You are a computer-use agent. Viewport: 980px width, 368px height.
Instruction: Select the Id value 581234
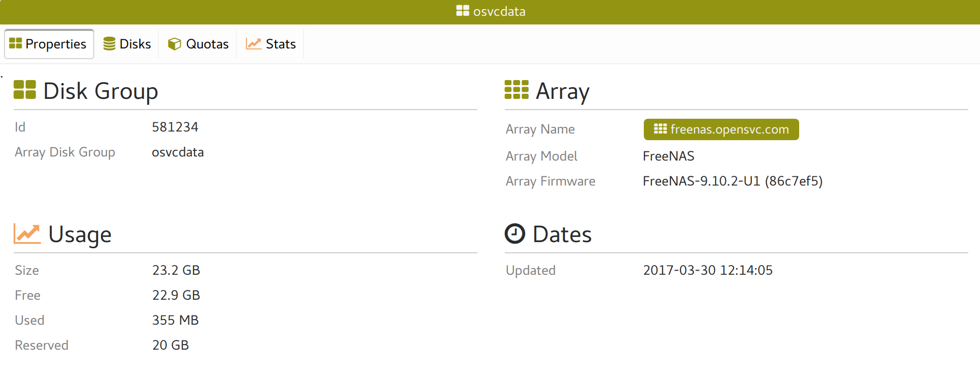(x=175, y=127)
